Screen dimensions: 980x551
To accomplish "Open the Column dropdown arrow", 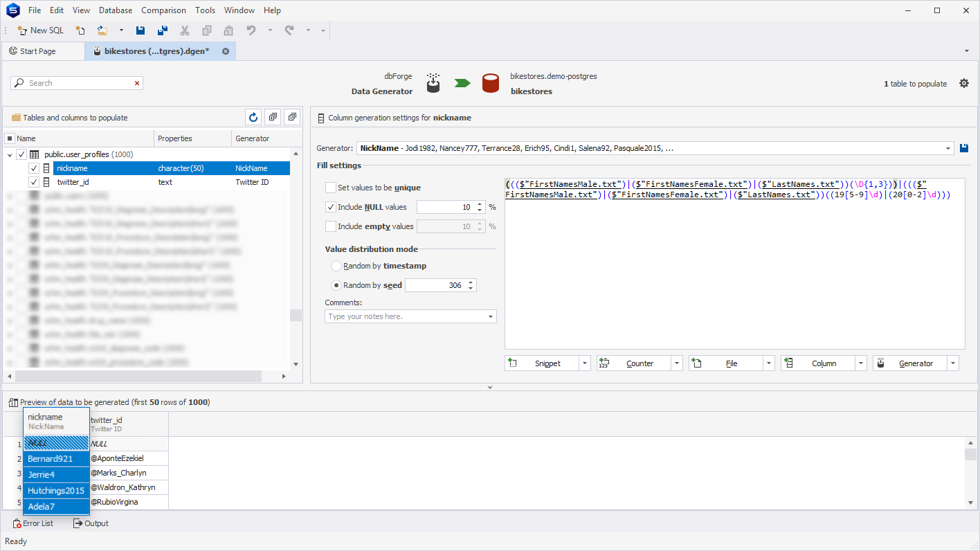I will coord(861,363).
